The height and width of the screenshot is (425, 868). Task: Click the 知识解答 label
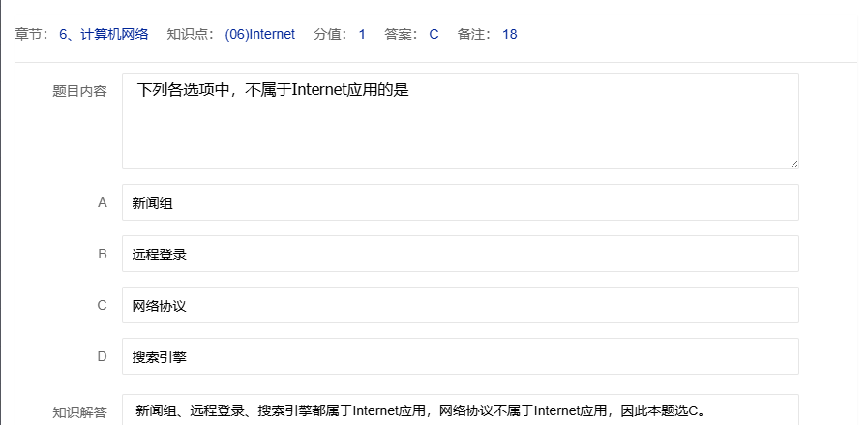79,411
